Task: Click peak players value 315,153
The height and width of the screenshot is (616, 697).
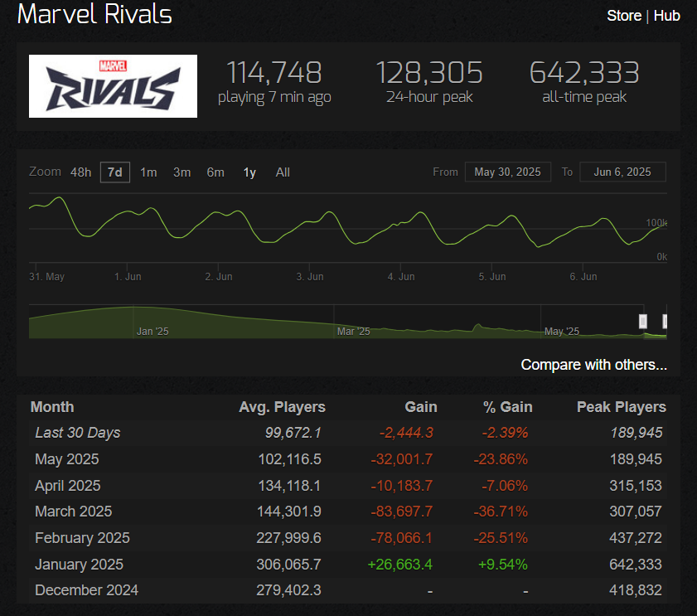Action: 636,486
